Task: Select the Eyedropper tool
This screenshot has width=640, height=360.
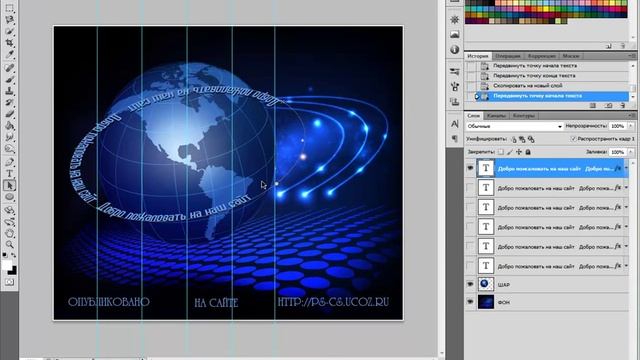Action: click(x=9, y=53)
